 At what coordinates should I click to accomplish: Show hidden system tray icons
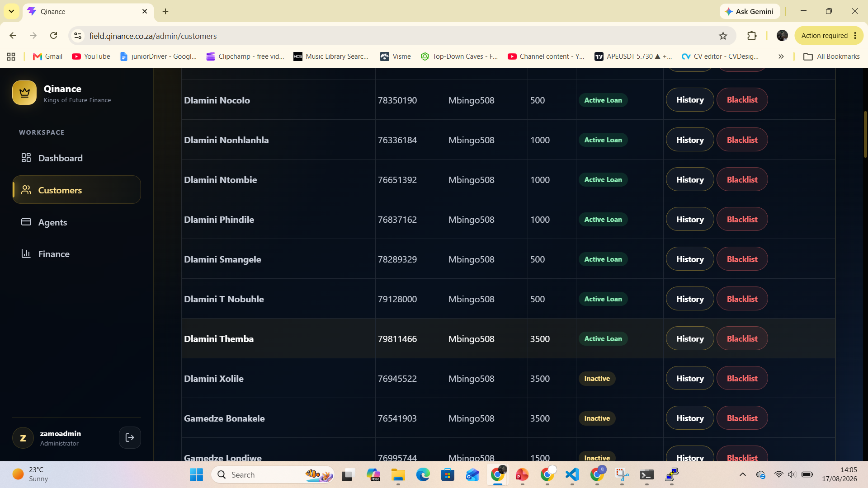click(x=742, y=474)
